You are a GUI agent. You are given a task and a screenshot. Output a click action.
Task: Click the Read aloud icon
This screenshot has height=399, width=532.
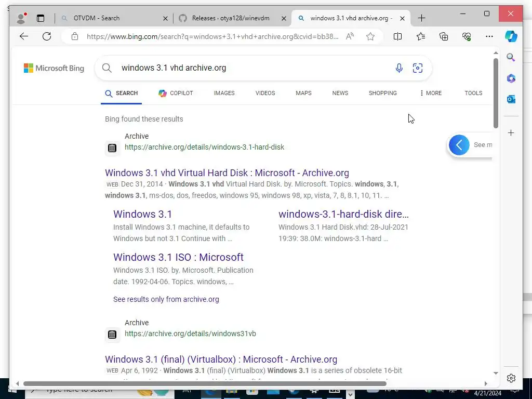(350, 36)
